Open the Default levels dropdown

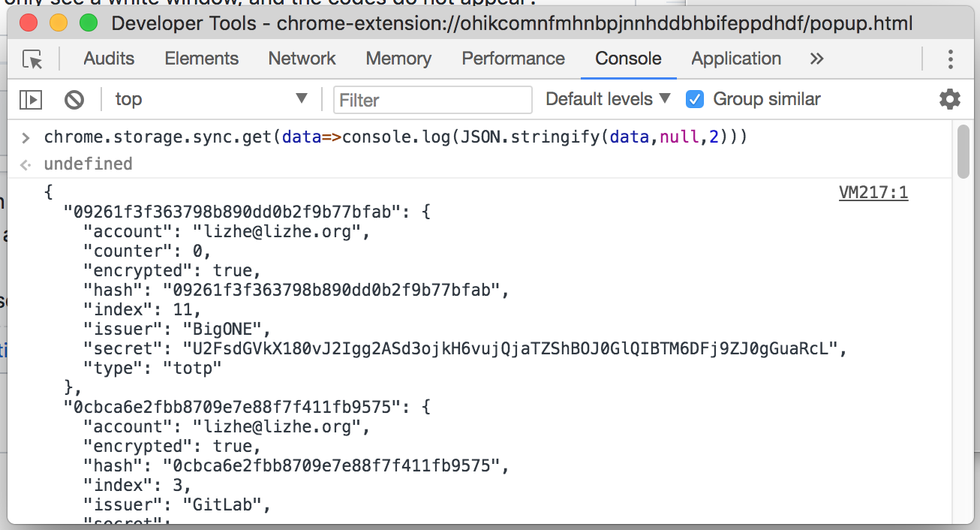600,98
